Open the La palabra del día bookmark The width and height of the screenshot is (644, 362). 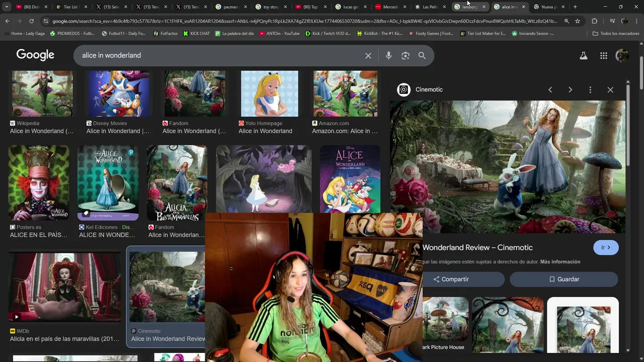234,34
